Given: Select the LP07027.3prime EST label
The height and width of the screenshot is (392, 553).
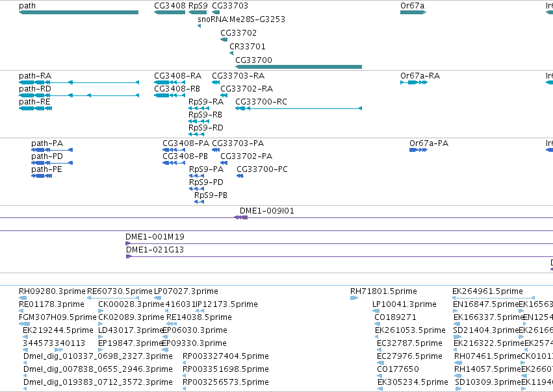Looking at the screenshot, I should tap(186, 291).
